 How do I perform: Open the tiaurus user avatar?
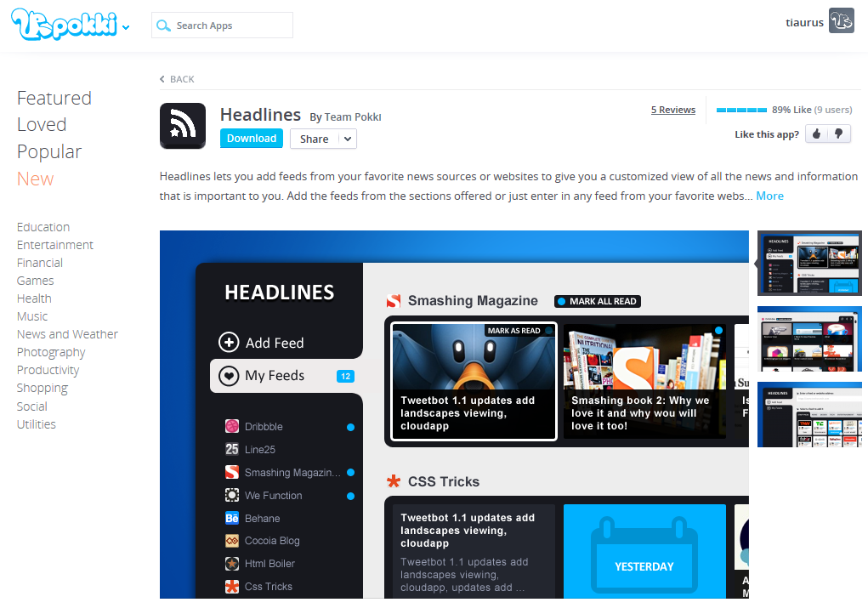pyautogui.click(x=842, y=21)
